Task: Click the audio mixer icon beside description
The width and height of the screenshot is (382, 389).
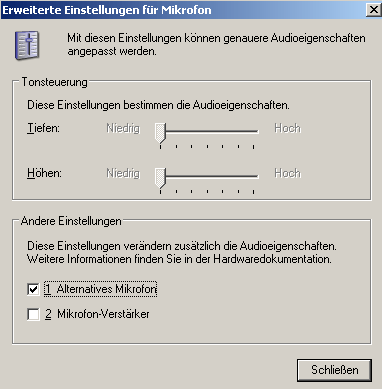Action: [27, 45]
